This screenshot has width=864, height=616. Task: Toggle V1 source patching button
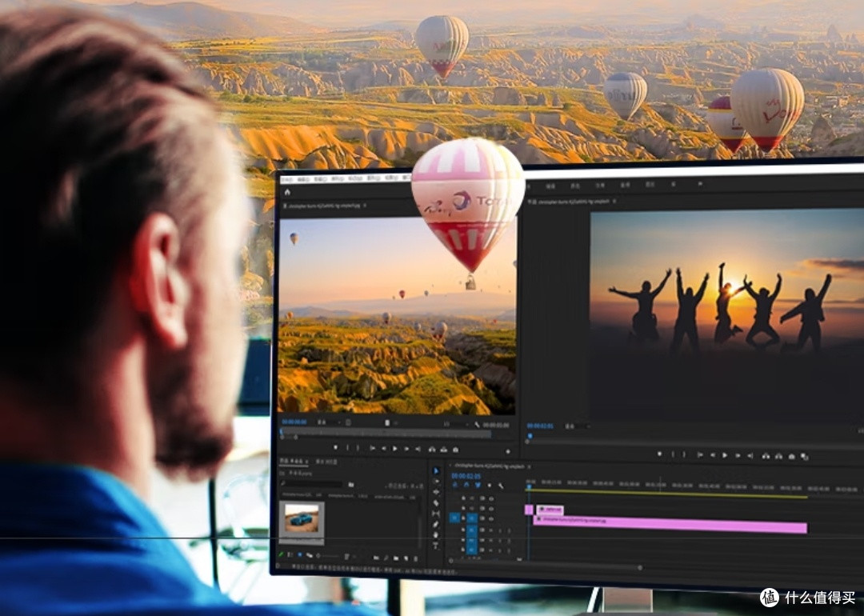click(454, 518)
